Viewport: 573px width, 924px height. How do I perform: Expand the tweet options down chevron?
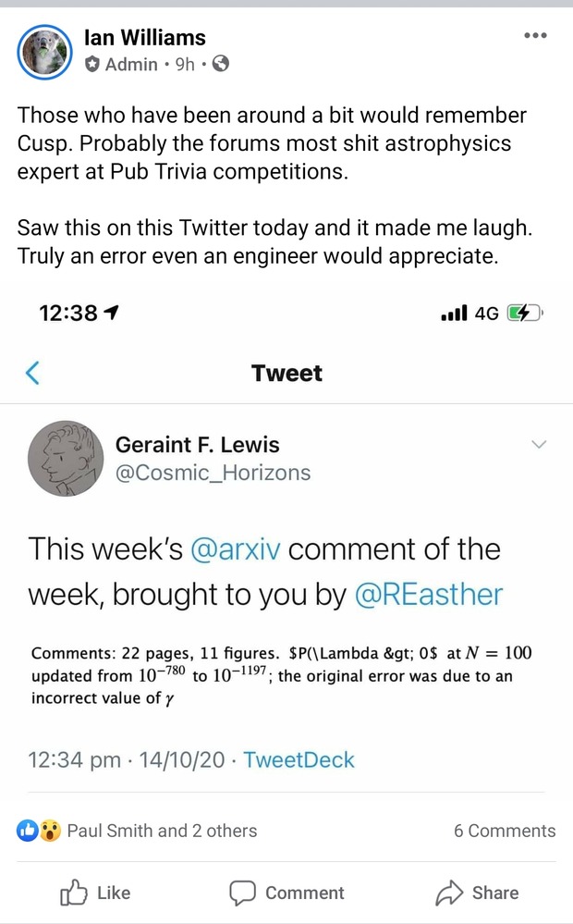click(540, 445)
